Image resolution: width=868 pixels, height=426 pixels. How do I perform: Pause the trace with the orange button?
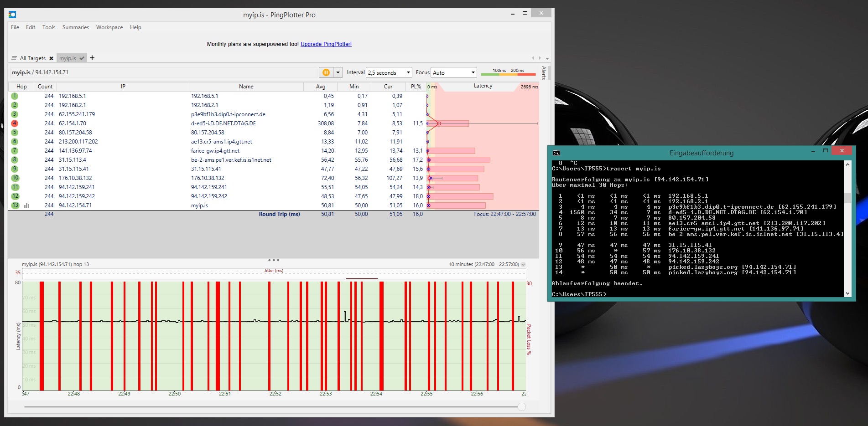326,72
